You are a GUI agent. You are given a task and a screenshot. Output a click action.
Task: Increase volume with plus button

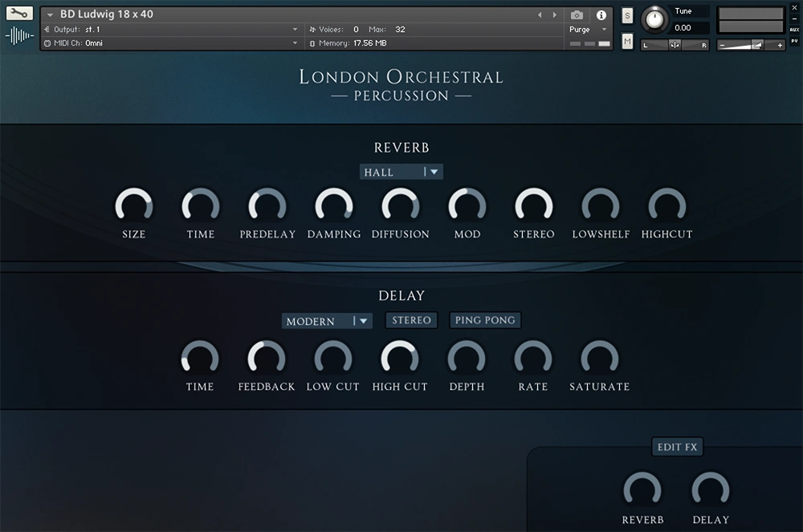tap(780, 46)
